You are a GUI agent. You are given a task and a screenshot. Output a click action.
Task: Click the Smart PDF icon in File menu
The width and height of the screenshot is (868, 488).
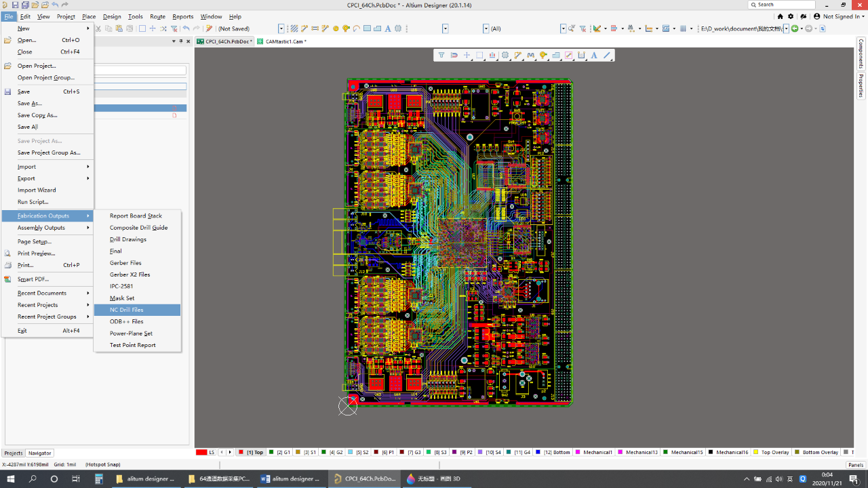[8, 279]
